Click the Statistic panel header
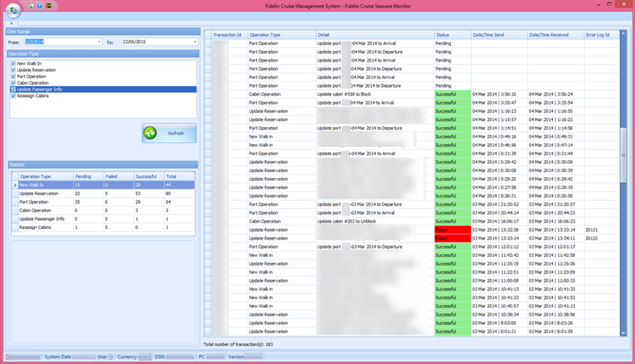 pyautogui.click(x=103, y=165)
